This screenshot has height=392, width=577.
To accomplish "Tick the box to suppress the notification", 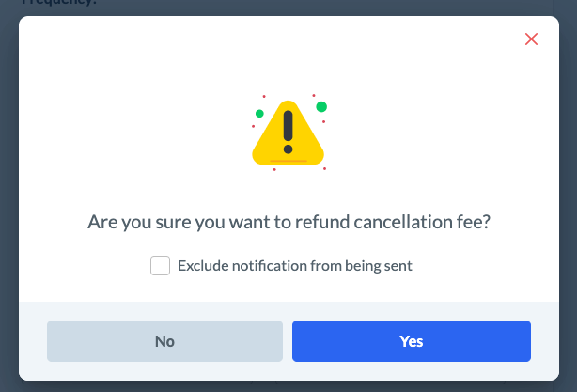I will pyautogui.click(x=160, y=266).
